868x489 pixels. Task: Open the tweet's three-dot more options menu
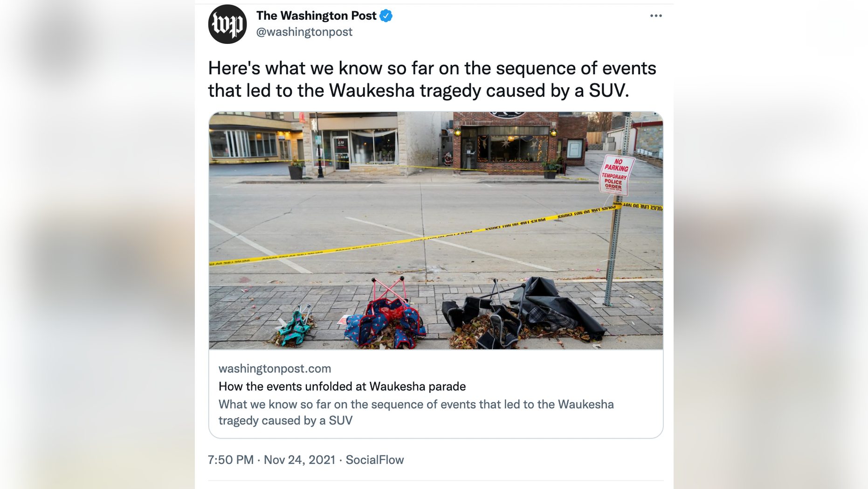pos(655,16)
